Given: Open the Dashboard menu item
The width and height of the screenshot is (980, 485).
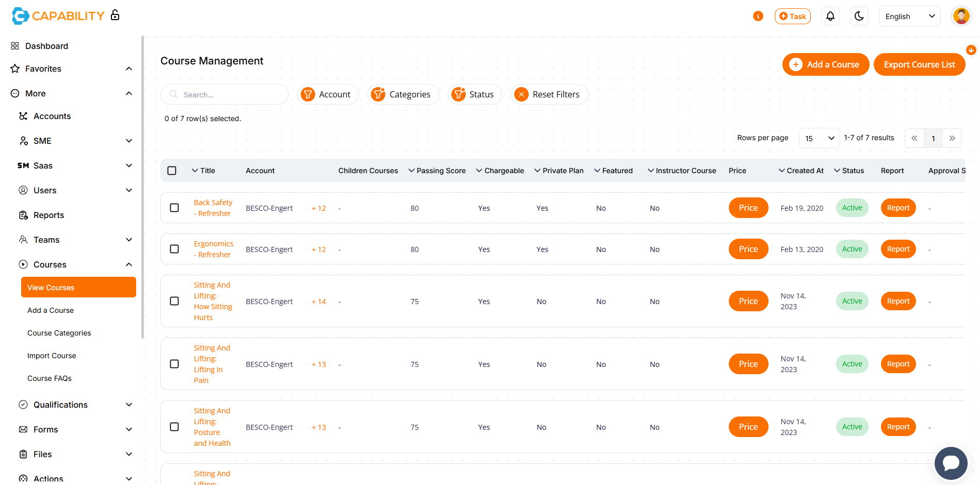Looking at the screenshot, I should [46, 46].
